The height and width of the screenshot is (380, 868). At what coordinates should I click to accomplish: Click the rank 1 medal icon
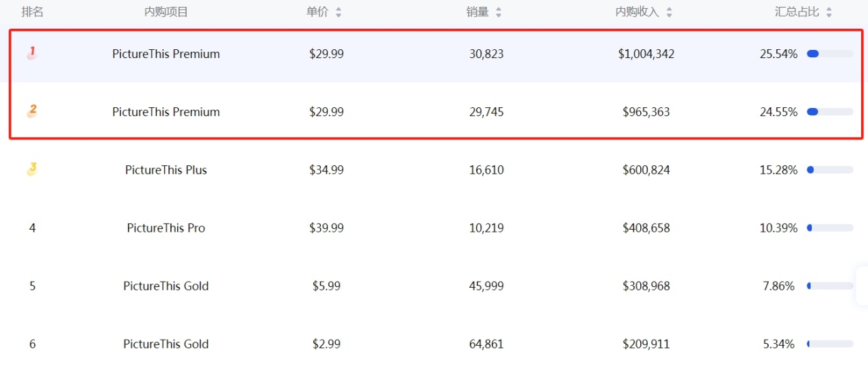coord(31,53)
